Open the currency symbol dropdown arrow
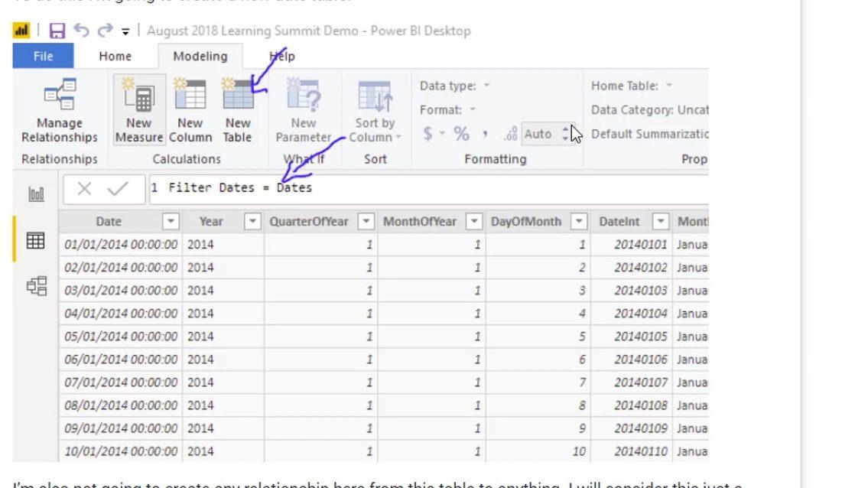 point(442,134)
